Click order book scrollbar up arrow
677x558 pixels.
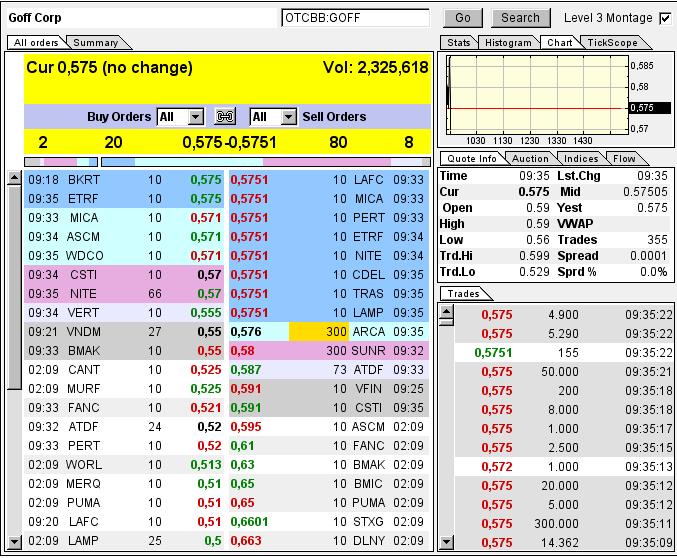(x=15, y=178)
